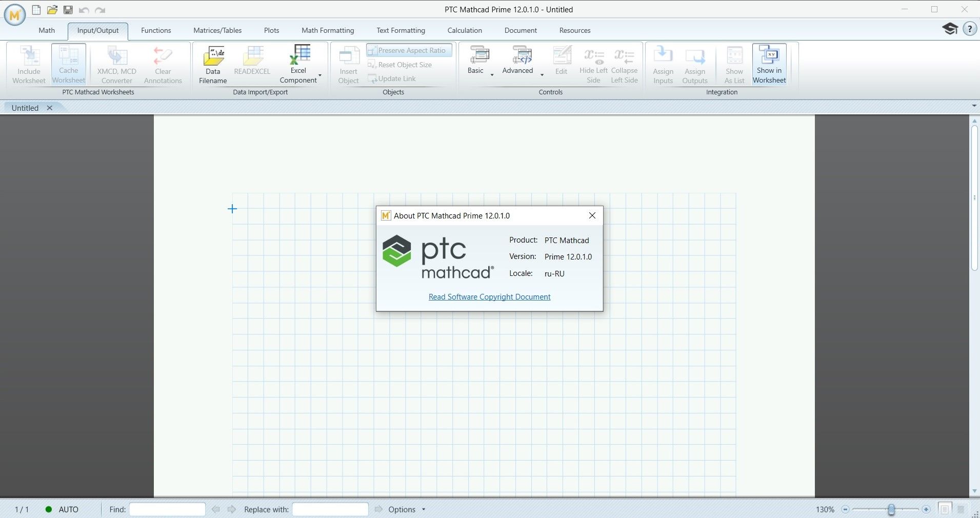980x518 pixels.
Task: Click the Edit control button
Action: pos(562,61)
